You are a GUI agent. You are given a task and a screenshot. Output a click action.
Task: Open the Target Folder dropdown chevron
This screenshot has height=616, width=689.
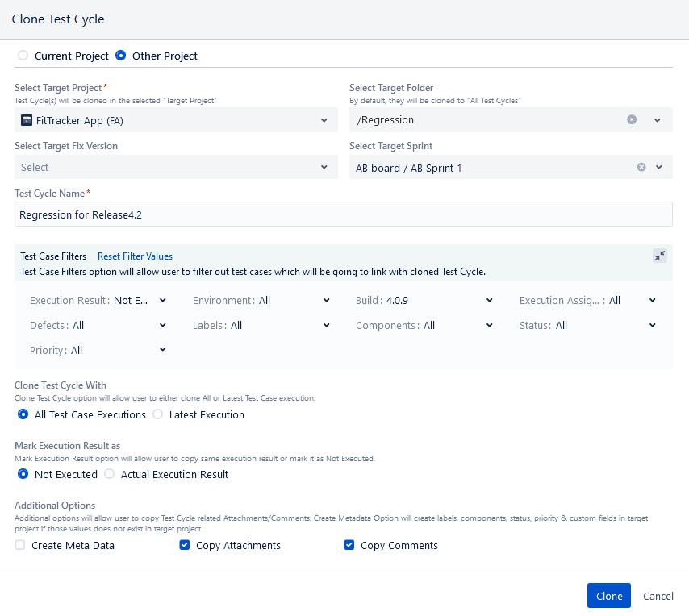(x=658, y=120)
